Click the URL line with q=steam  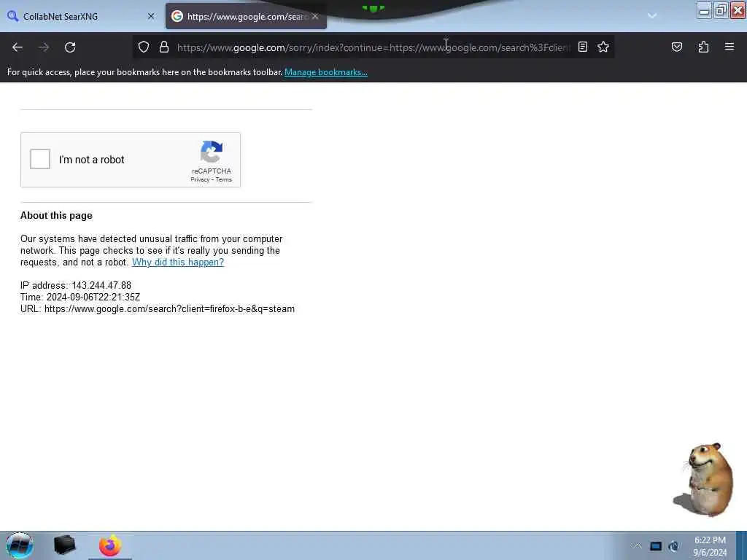click(158, 308)
